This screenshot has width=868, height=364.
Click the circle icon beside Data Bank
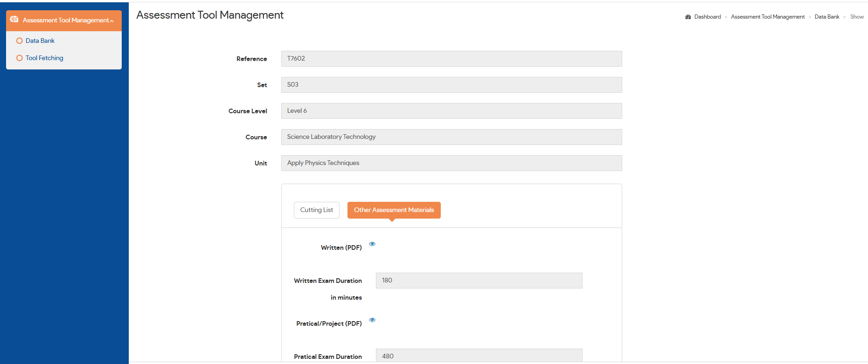20,41
